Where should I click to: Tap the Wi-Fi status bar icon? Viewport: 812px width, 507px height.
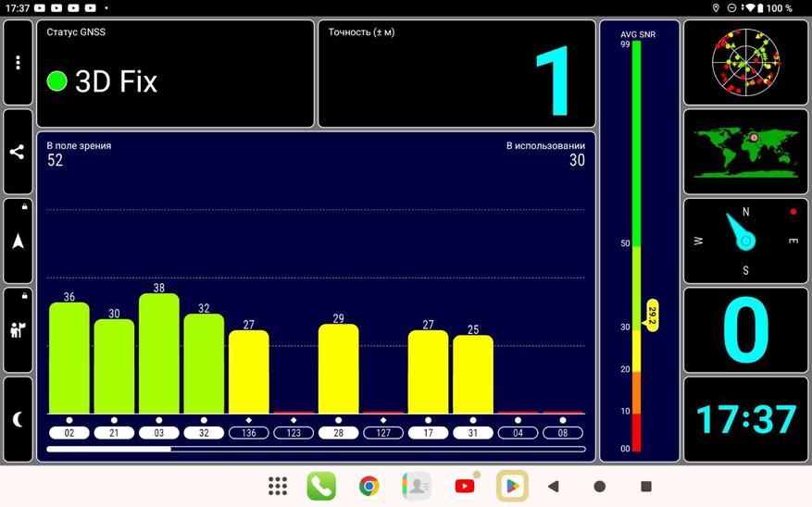(x=749, y=7)
